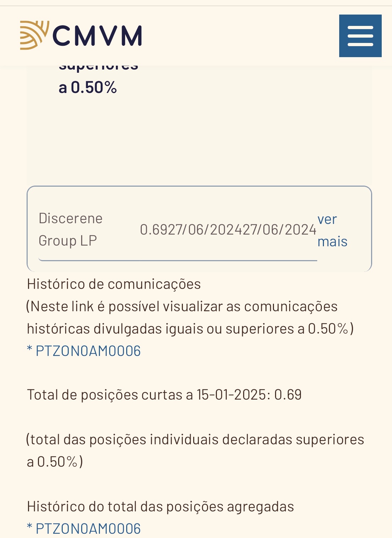The width and height of the screenshot is (392, 538).
Task: Click 'Histórico do total das posições agregadas' heading
Action: (160, 506)
